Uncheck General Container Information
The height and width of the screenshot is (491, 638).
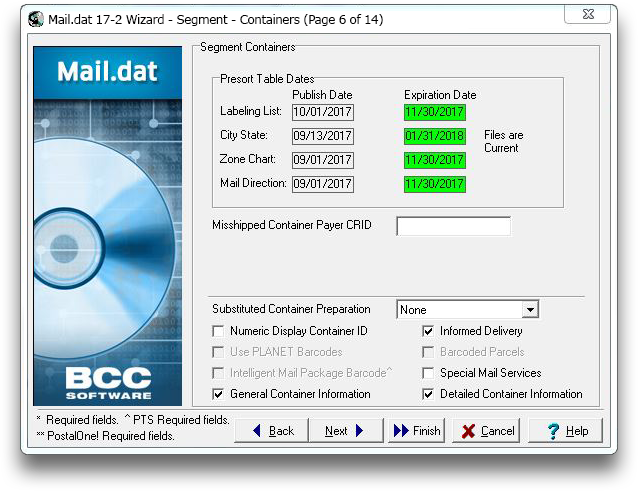(x=219, y=394)
